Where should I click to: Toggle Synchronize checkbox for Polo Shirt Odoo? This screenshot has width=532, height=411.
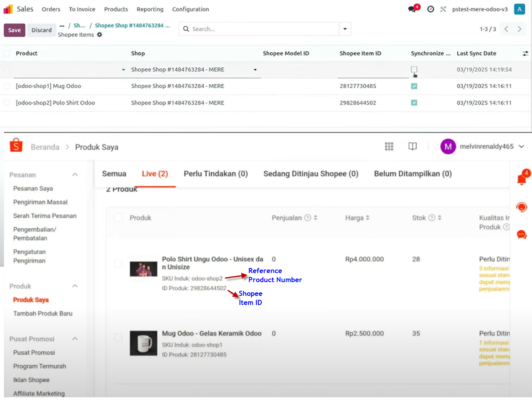[414, 103]
